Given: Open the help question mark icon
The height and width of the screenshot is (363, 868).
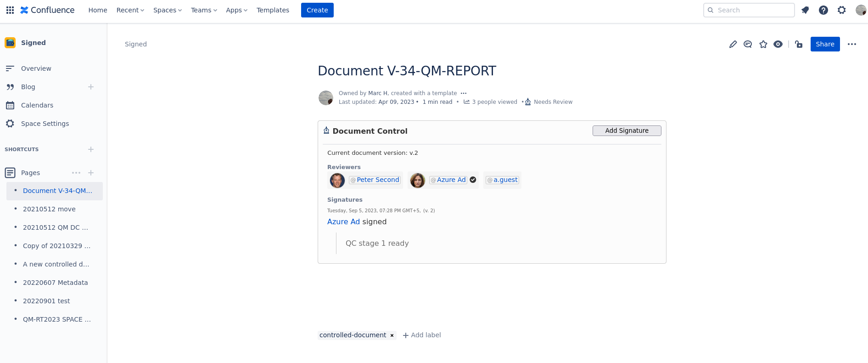Looking at the screenshot, I should pos(823,10).
